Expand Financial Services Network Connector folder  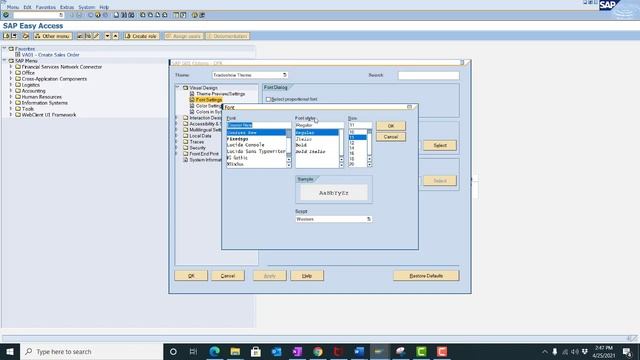(x=11, y=67)
